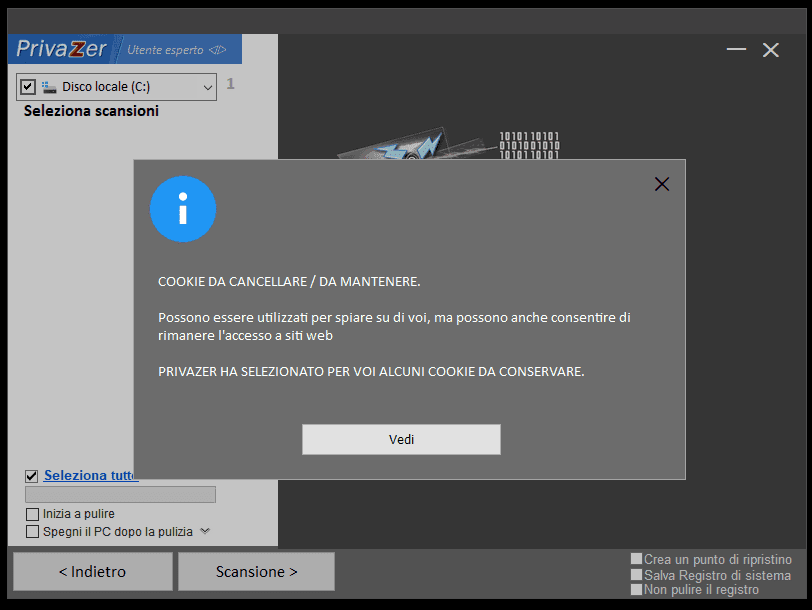Screen dimensions: 812x610
Task: Switch the Utente esperto user mode
Action: 177,50
